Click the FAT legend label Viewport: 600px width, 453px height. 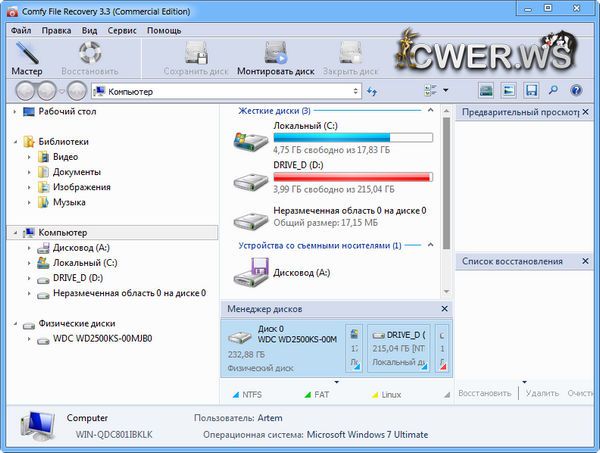tap(321, 394)
